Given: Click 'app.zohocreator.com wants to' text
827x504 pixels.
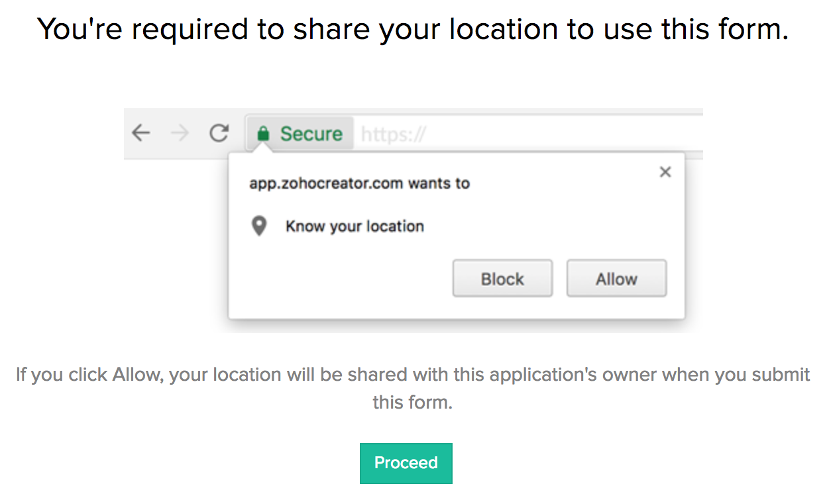Looking at the screenshot, I should coord(359,183).
